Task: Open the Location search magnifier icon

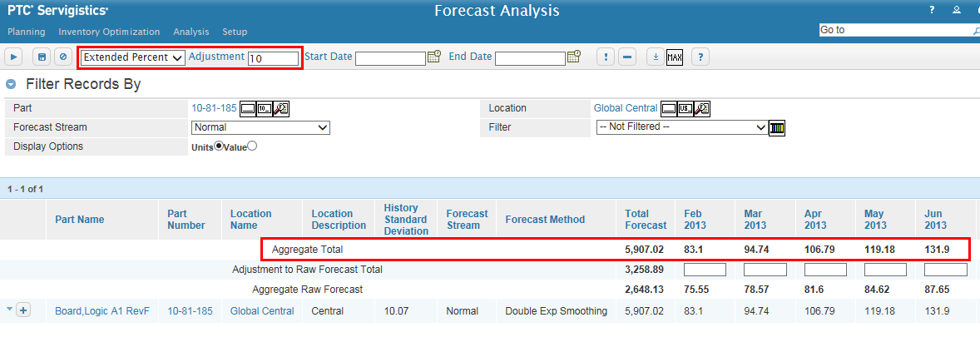Action: [x=702, y=109]
